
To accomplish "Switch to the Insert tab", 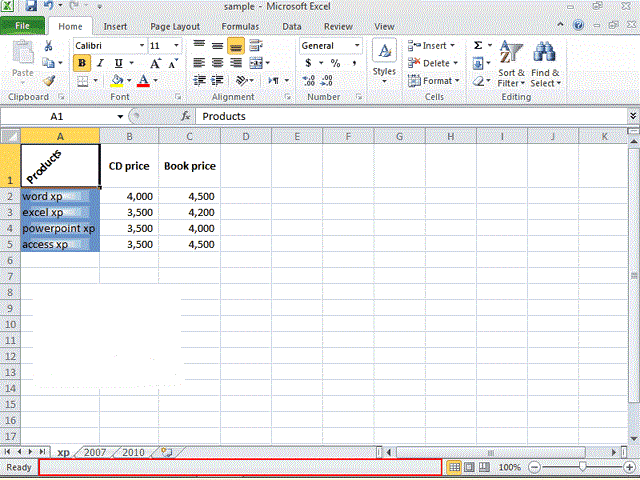I will tap(115, 27).
